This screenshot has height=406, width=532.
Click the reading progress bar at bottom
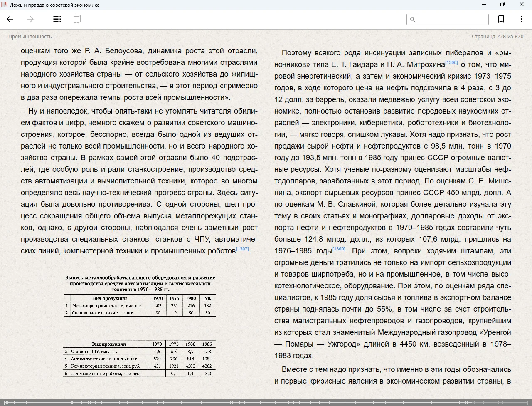[x=266, y=402]
